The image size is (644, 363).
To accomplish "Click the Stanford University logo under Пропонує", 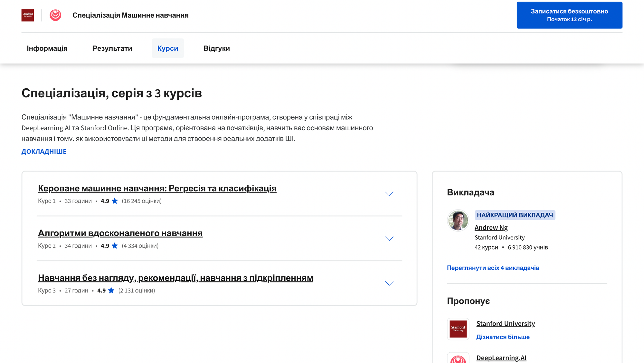I will pos(458,329).
